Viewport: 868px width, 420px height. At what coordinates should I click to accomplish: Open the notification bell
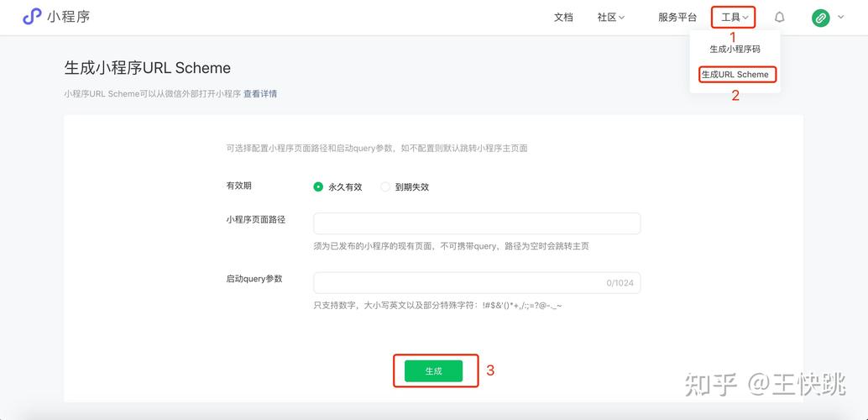(779, 17)
